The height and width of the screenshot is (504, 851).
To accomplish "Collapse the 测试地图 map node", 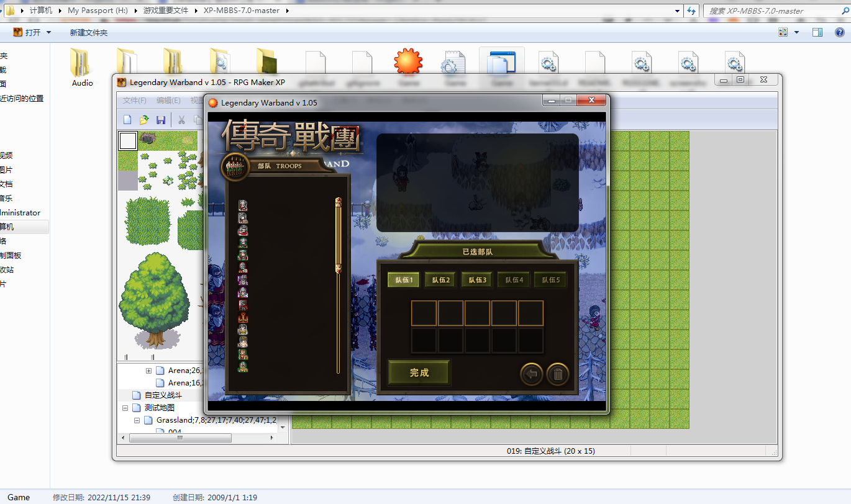I will pos(125,408).
